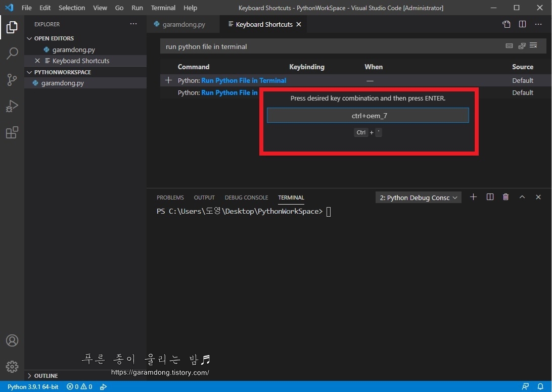The height and width of the screenshot is (392, 552).
Task: Select Python 3.9.1 64-bit interpreter
Action: [x=33, y=387]
